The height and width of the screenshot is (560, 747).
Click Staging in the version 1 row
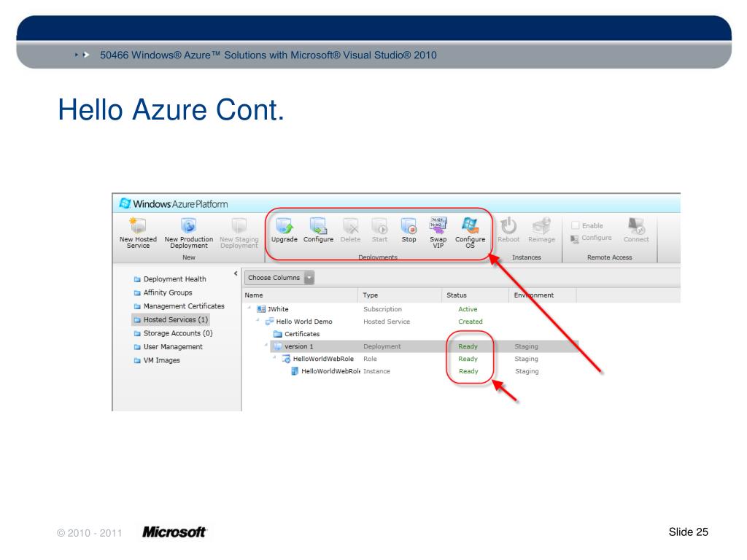526,346
